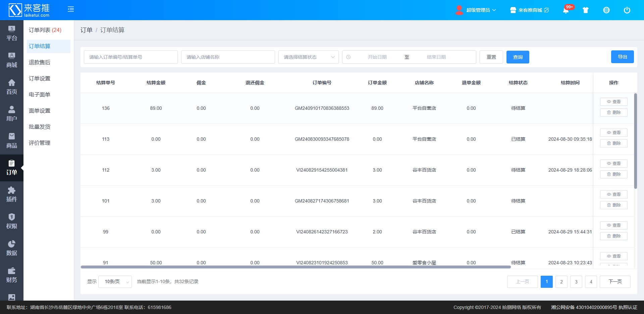Screen dimensions: 644x314
Task: Open the 财务 finance section in sidebar
Action: (x=12, y=275)
